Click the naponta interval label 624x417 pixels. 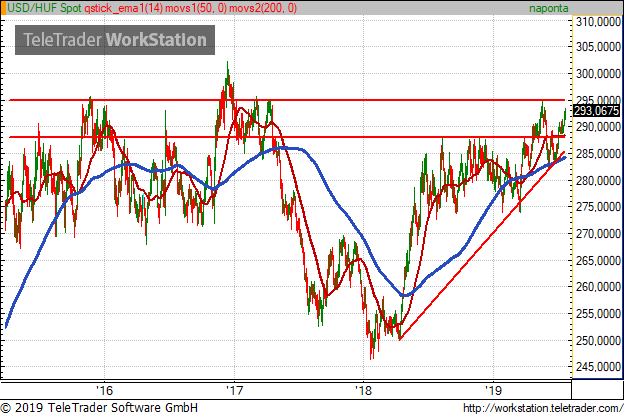click(x=548, y=8)
